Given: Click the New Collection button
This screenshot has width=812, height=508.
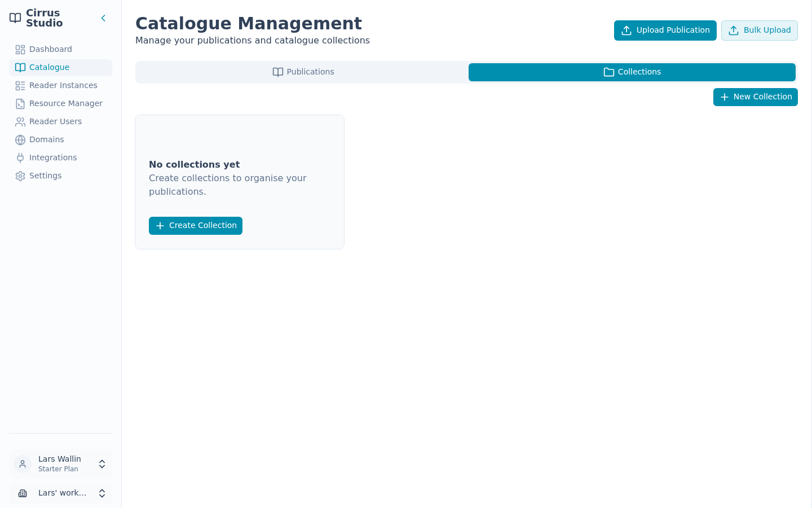Looking at the screenshot, I should point(756,97).
